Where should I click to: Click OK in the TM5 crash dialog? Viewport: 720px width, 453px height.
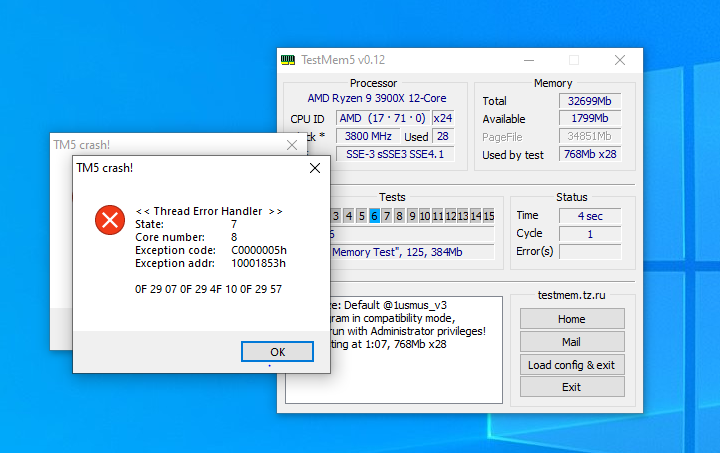(x=277, y=352)
